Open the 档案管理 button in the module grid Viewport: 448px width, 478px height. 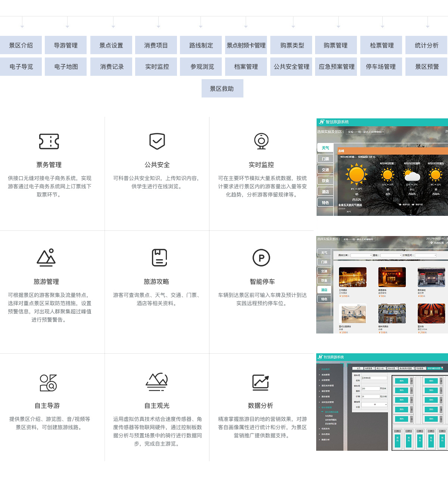click(246, 66)
